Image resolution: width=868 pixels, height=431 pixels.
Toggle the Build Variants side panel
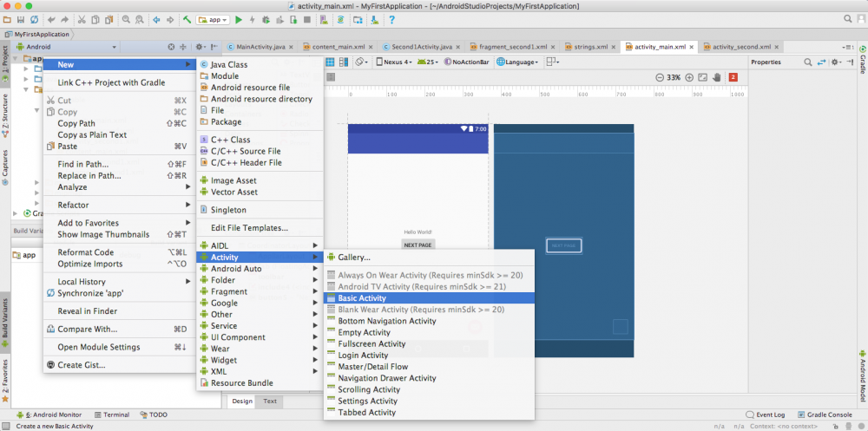click(4, 317)
